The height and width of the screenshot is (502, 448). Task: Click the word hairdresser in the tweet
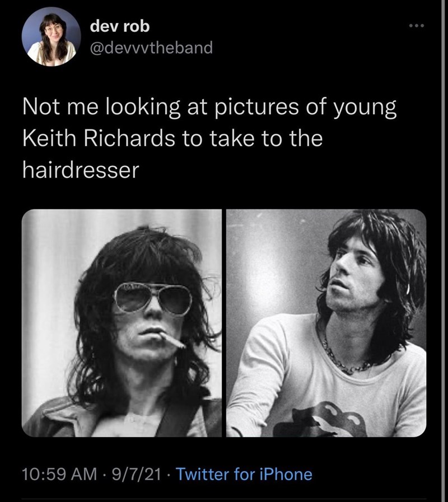[81, 167]
